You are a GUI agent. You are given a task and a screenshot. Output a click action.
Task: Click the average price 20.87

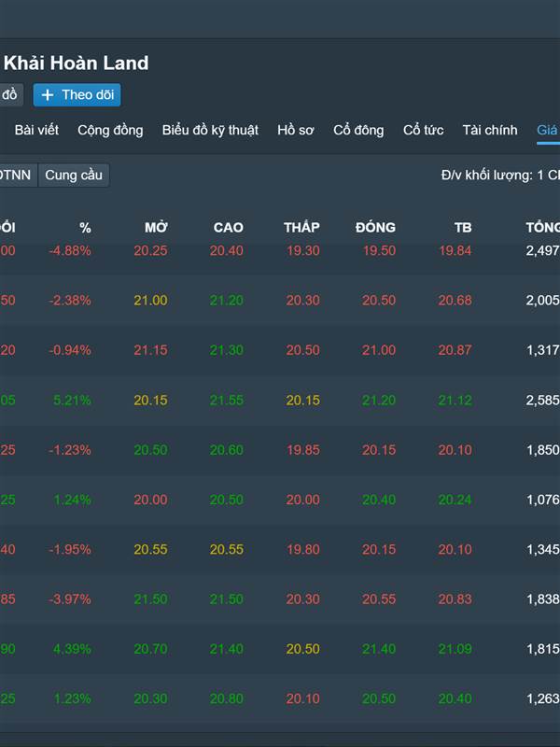point(455,350)
